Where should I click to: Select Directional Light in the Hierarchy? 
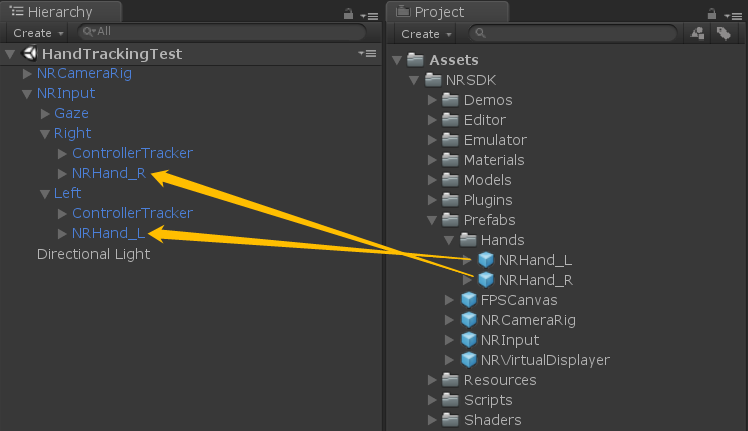[x=93, y=254]
